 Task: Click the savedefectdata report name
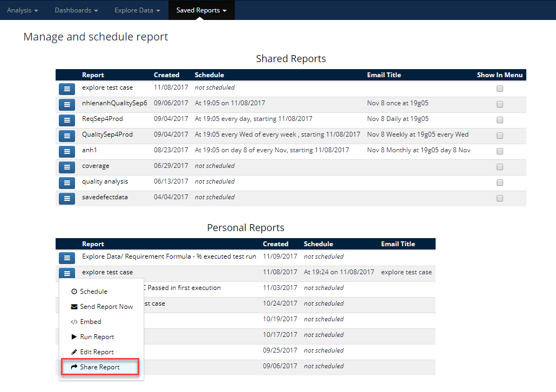pyautogui.click(x=105, y=197)
